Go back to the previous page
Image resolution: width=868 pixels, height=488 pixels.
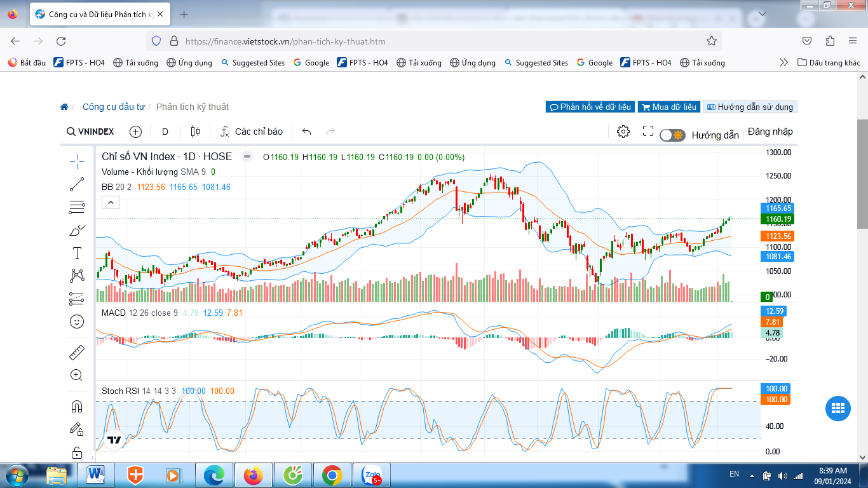[x=15, y=41]
